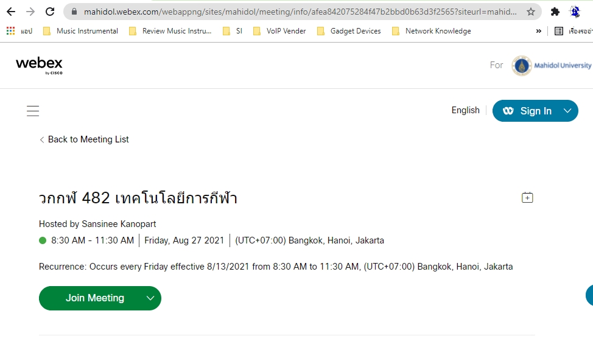Show more bookmarks with the overflow chevron

(x=538, y=31)
